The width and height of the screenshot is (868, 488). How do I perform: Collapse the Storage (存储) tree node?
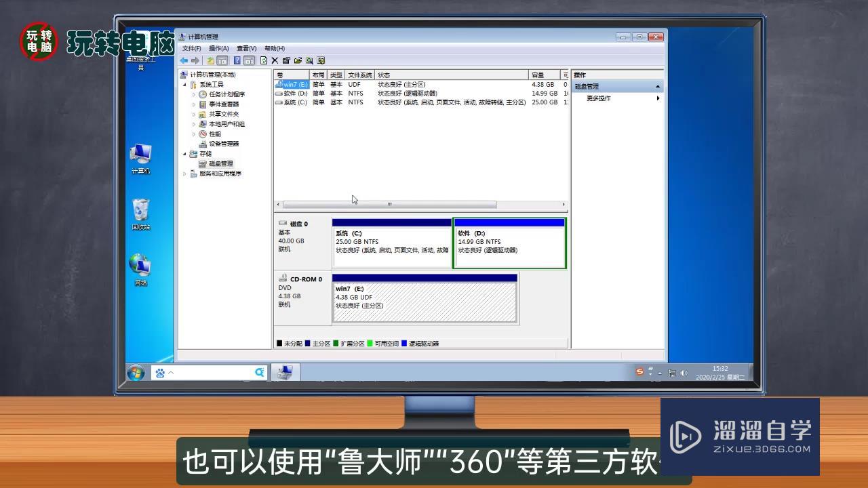[184, 154]
